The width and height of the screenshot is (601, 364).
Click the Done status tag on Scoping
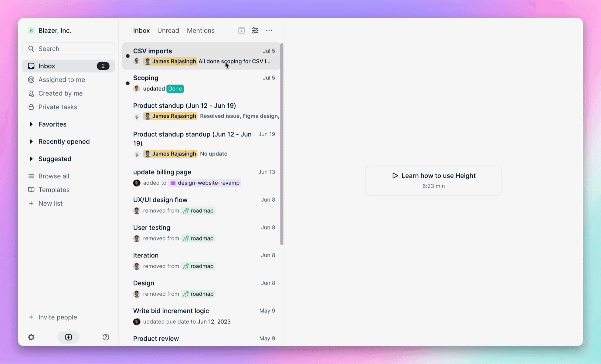click(x=175, y=89)
